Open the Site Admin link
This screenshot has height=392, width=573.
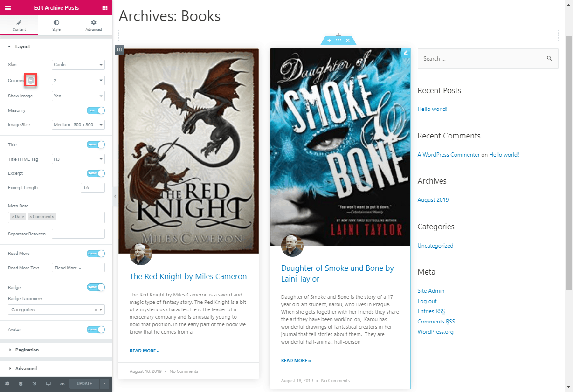tap(431, 291)
